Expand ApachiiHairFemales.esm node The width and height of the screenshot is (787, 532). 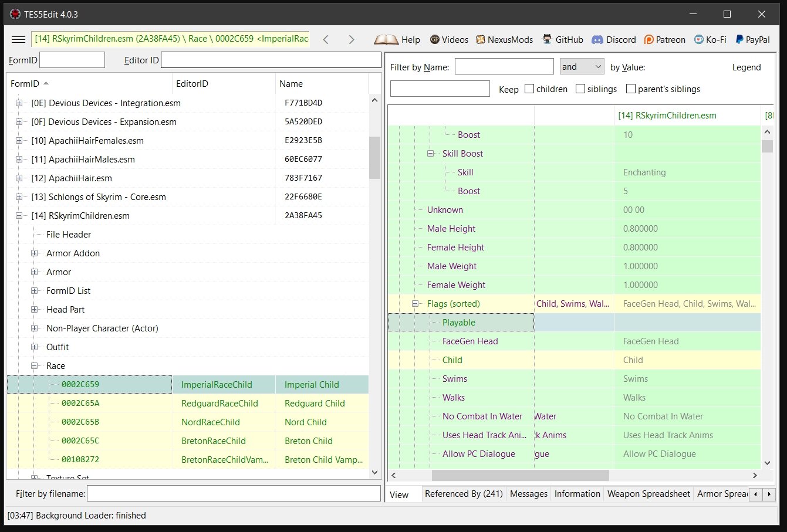point(19,140)
